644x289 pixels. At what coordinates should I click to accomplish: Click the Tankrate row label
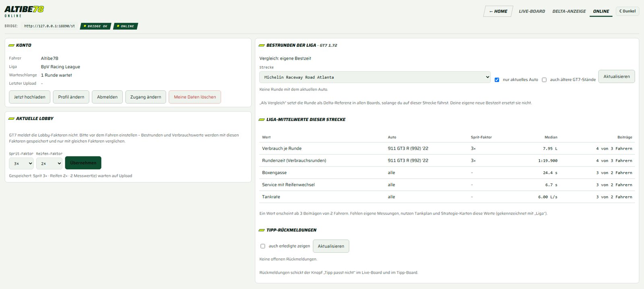coord(271,197)
